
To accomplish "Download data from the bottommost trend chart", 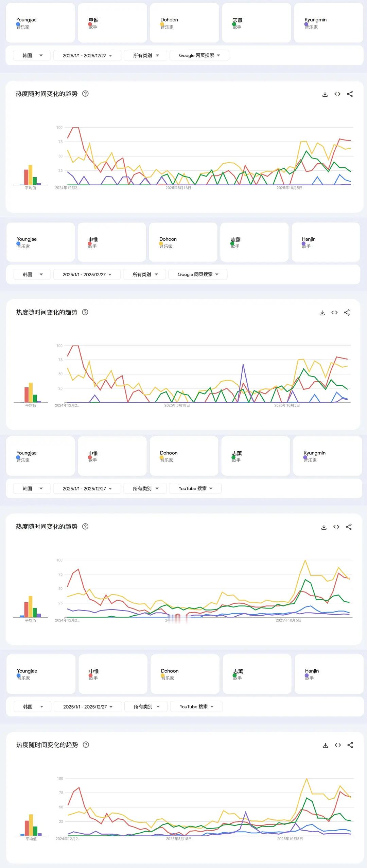I will 325,745.
